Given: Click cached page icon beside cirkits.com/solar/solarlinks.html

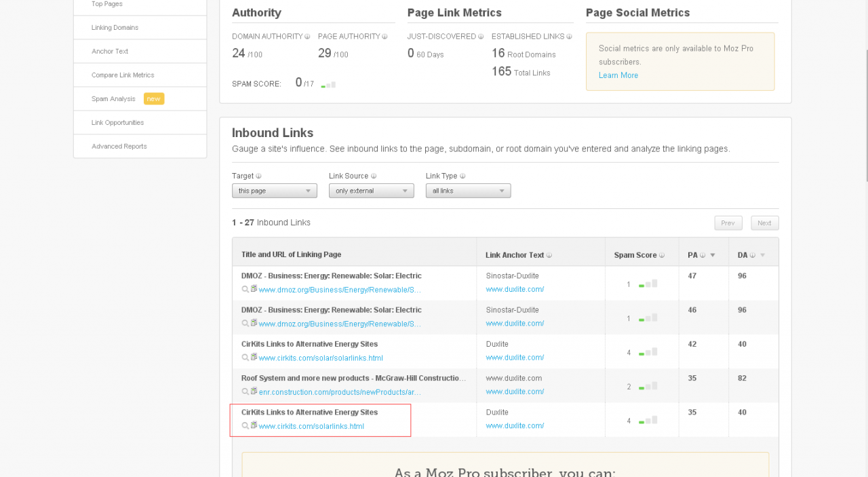Looking at the screenshot, I should 254,358.
